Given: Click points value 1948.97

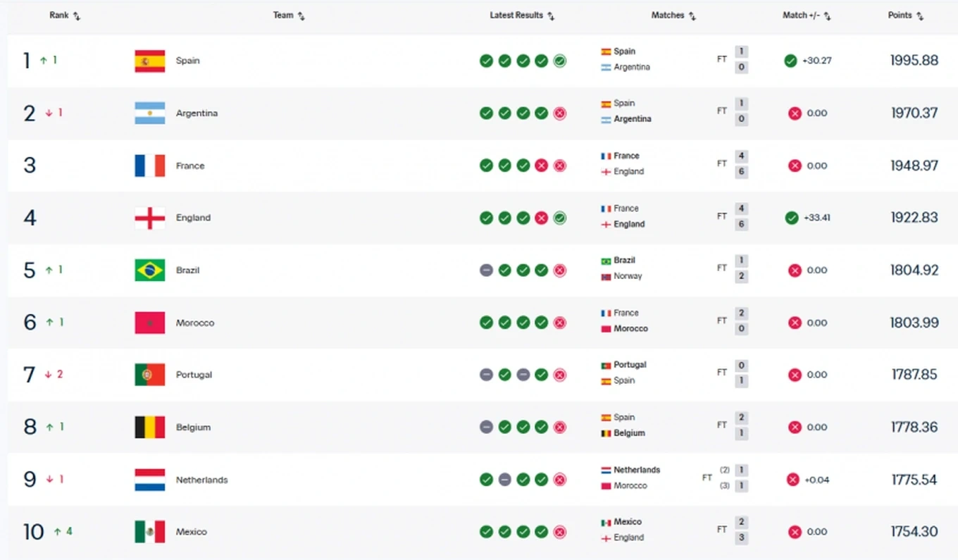Looking at the screenshot, I should (914, 166).
